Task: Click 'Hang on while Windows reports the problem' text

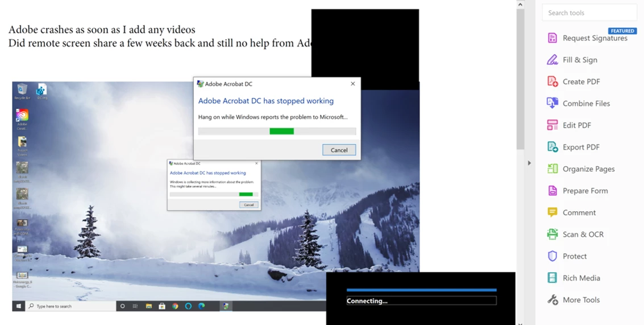Action: (x=273, y=117)
